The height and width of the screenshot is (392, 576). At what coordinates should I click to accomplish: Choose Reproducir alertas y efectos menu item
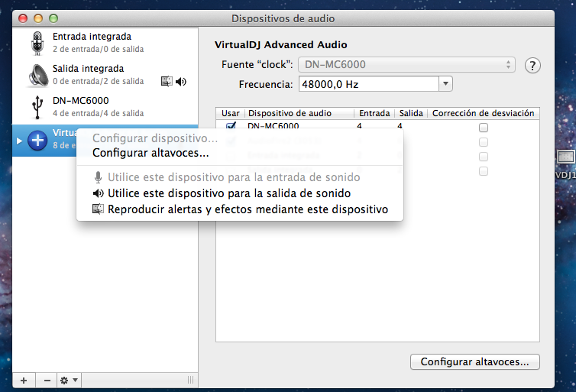[248, 209]
